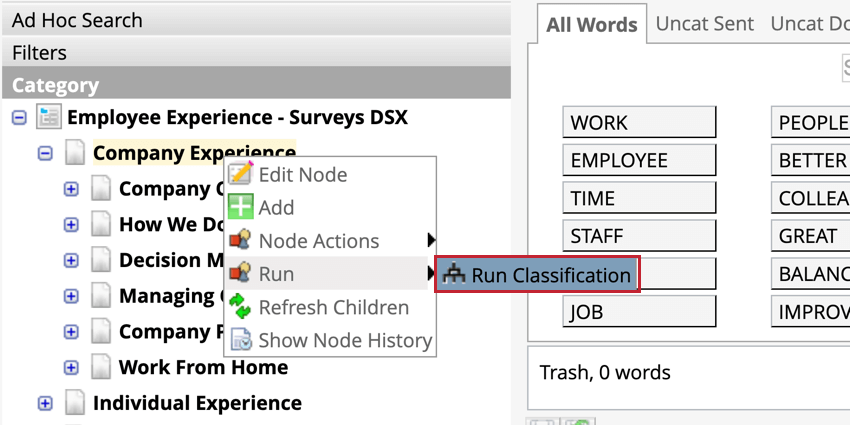This screenshot has height=425, width=850.
Task: Click the Run Classification hierarchy icon
Action: coord(454,275)
